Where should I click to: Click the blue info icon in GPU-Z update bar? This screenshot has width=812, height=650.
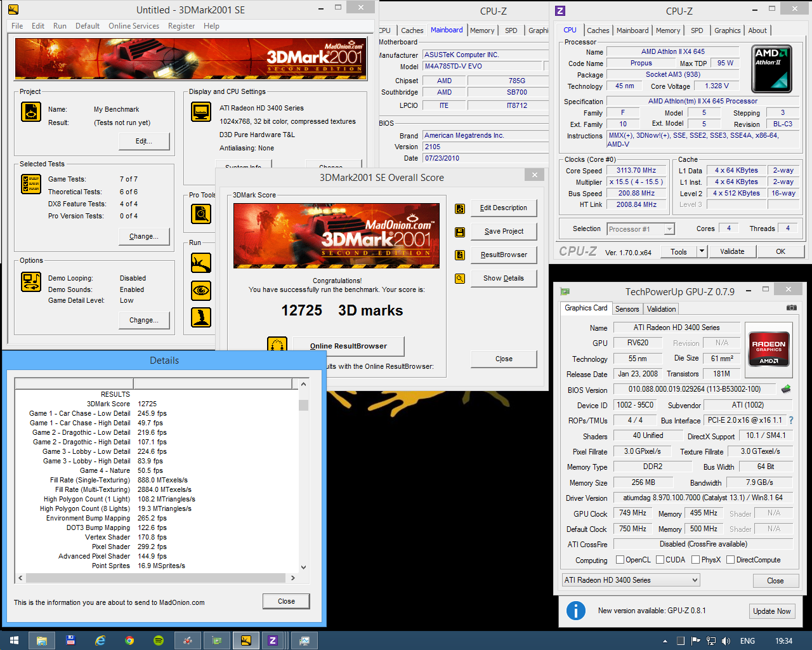tap(575, 611)
